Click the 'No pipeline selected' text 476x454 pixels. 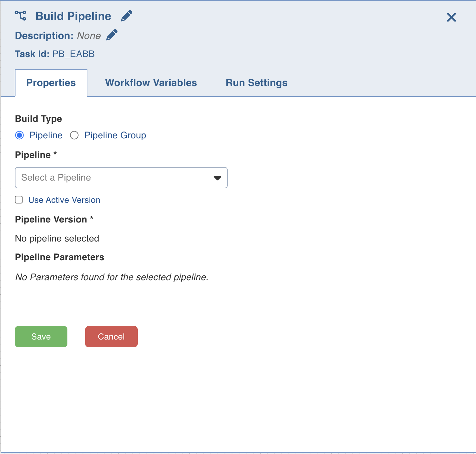click(57, 239)
